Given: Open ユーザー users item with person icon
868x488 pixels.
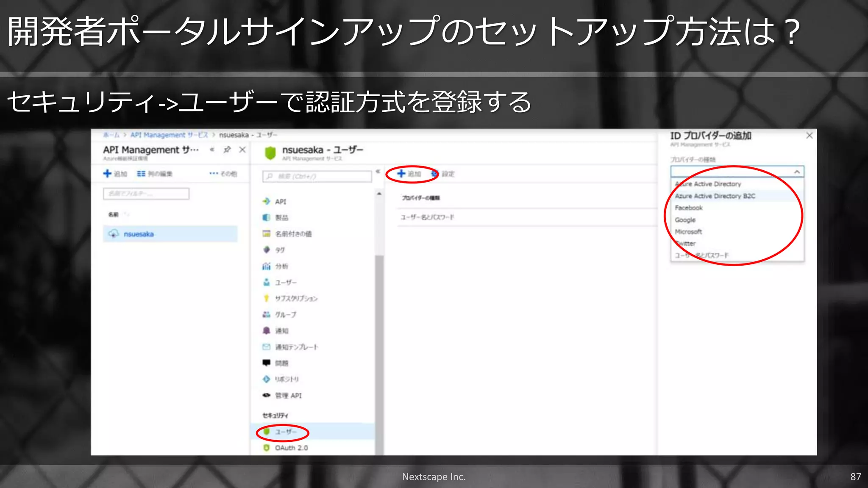Looking at the screenshot, I should point(279,282).
